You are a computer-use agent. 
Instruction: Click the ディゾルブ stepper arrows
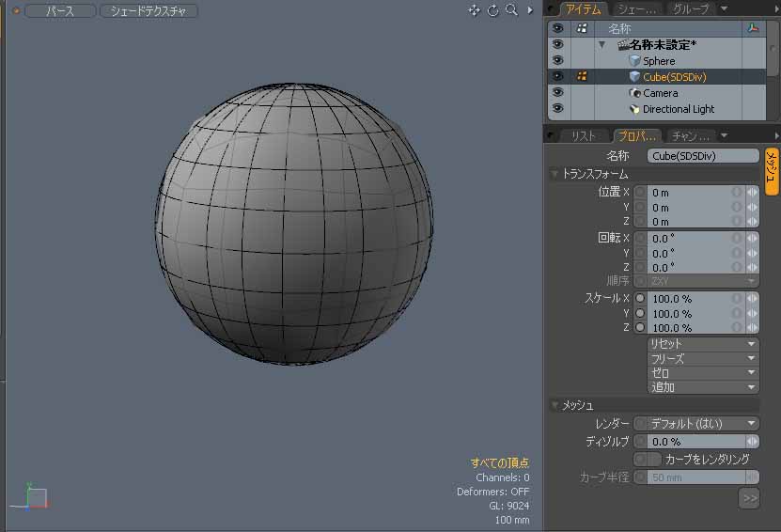point(752,442)
